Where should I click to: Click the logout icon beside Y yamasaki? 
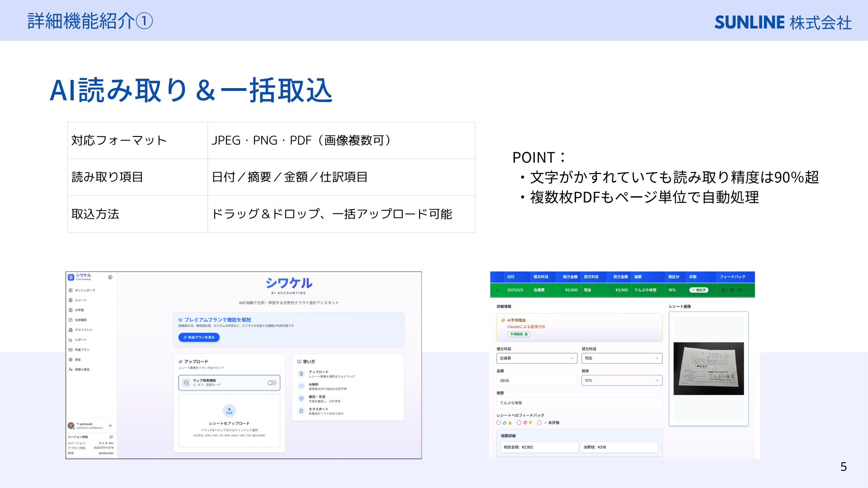[x=111, y=426]
